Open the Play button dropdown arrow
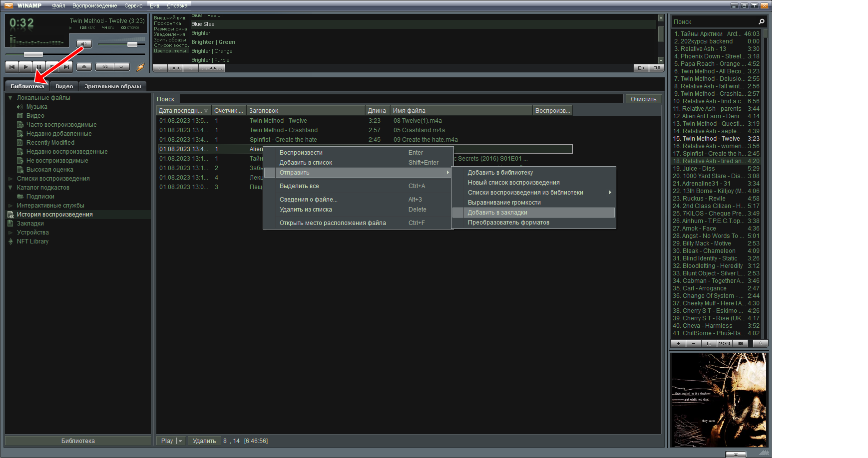Screen dimensions: 868x458 tap(180, 441)
